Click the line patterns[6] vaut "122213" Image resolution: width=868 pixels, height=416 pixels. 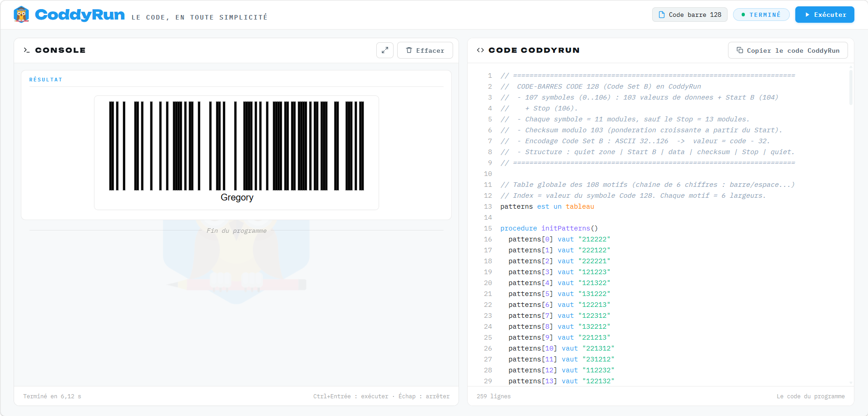click(559, 305)
